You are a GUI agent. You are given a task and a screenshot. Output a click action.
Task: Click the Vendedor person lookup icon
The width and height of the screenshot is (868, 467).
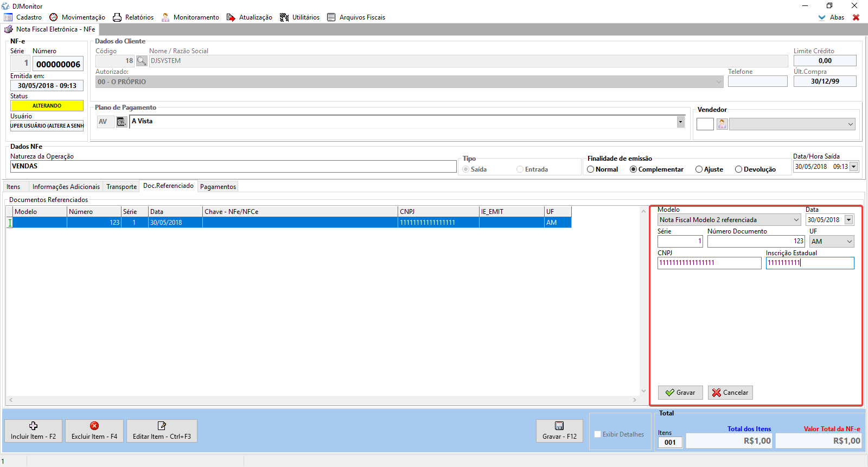pyautogui.click(x=722, y=124)
